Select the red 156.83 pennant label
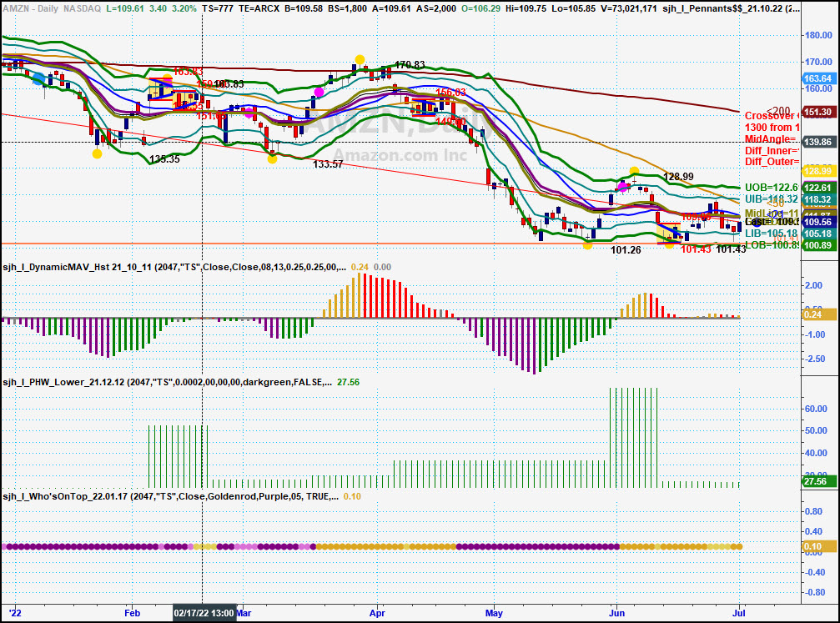The height and width of the screenshot is (623, 840). 450,92
